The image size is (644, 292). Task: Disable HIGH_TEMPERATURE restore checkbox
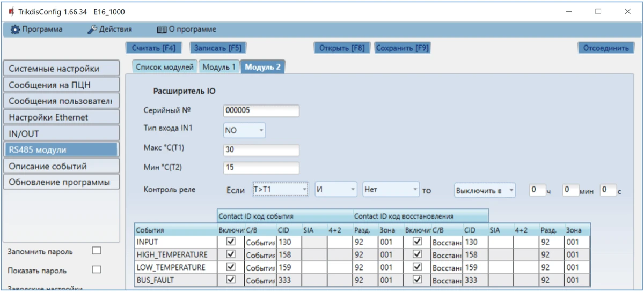click(417, 254)
